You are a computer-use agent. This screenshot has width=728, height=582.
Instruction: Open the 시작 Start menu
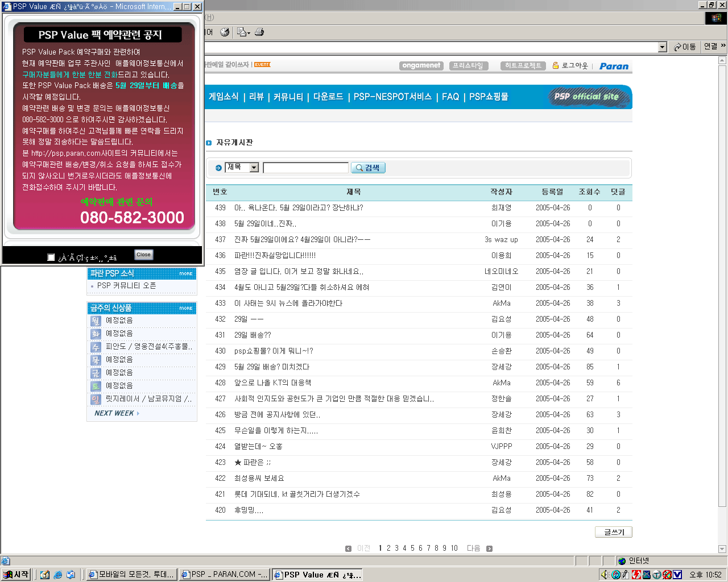(x=16, y=575)
